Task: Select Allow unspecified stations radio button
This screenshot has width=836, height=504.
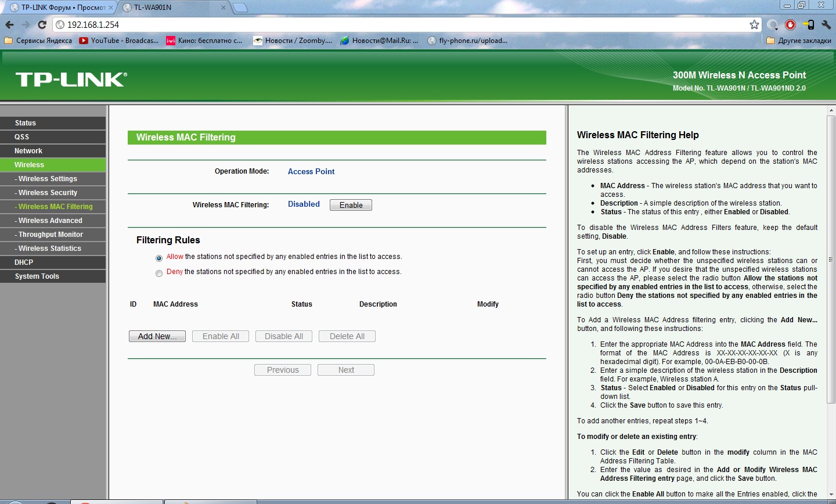Action: (x=159, y=258)
